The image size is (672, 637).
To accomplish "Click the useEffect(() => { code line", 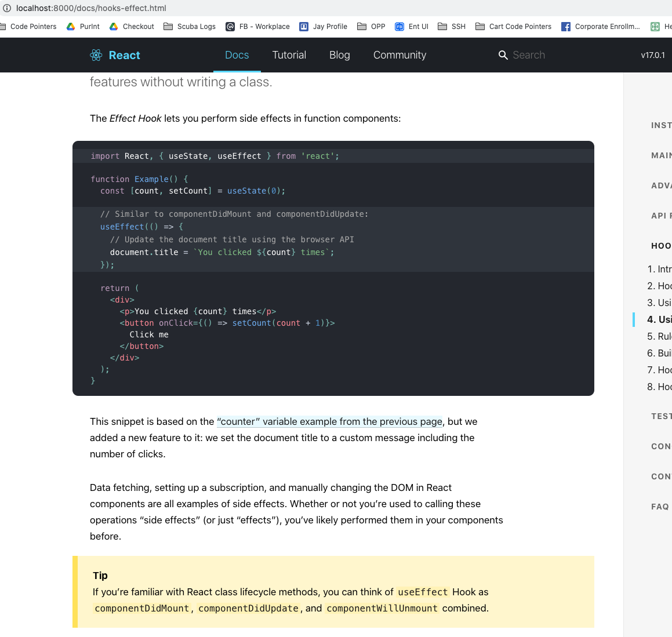I will (x=142, y=227).
